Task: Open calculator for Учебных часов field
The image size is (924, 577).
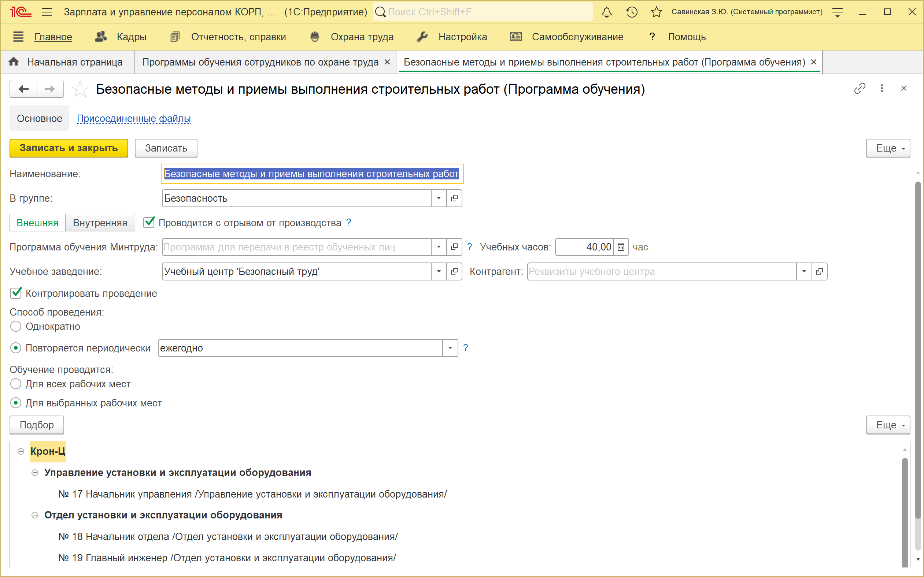Action: (621, 247)
